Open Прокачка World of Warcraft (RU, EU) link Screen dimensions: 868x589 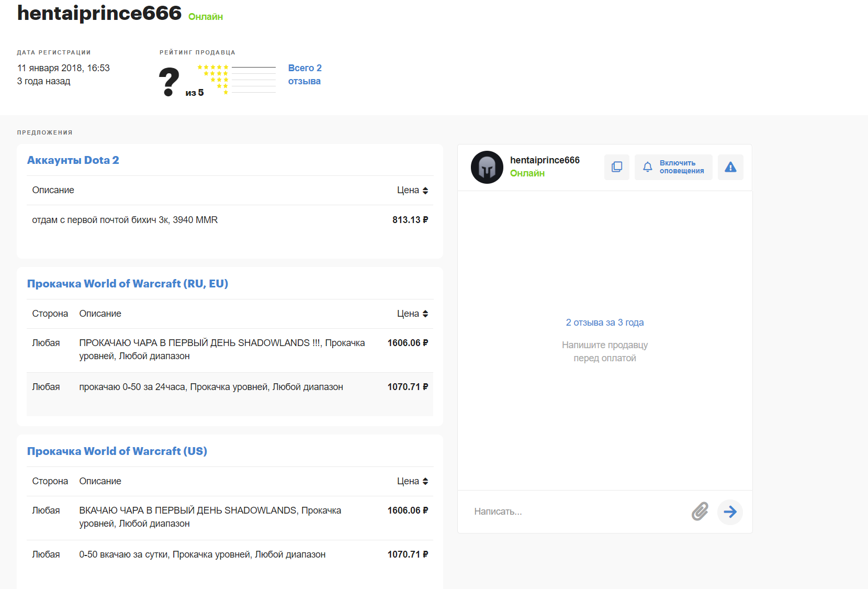[128, 284]
